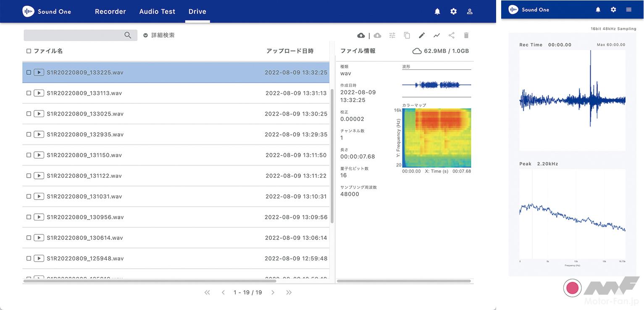Open the line chart analysis icon
This screenshot has width=644, height=310.
(437, 36)
